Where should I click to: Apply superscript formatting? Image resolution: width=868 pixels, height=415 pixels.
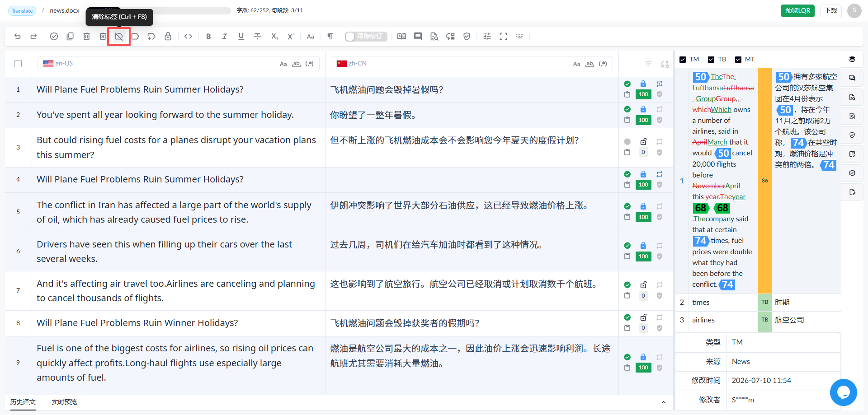tap(291, 37)
